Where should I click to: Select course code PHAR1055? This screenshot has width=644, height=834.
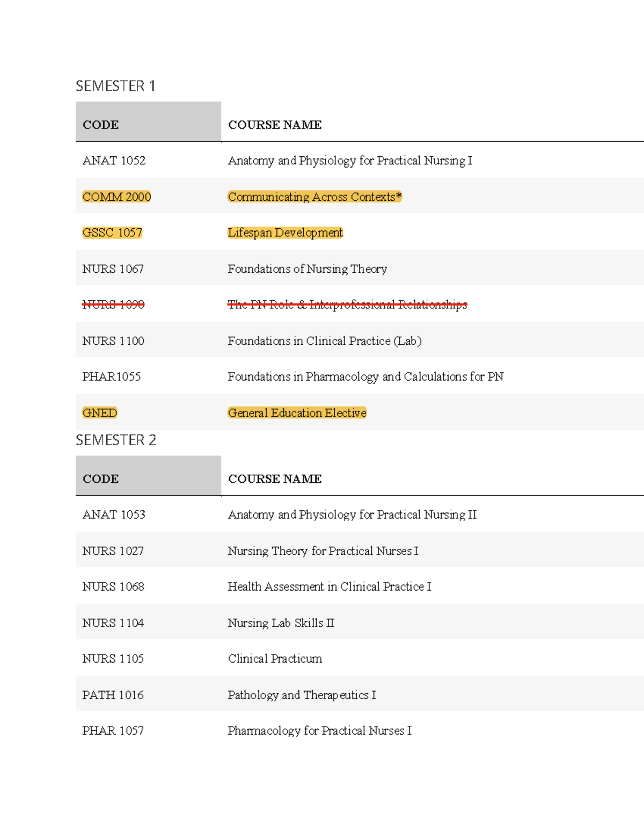click(x=111, y=376)
